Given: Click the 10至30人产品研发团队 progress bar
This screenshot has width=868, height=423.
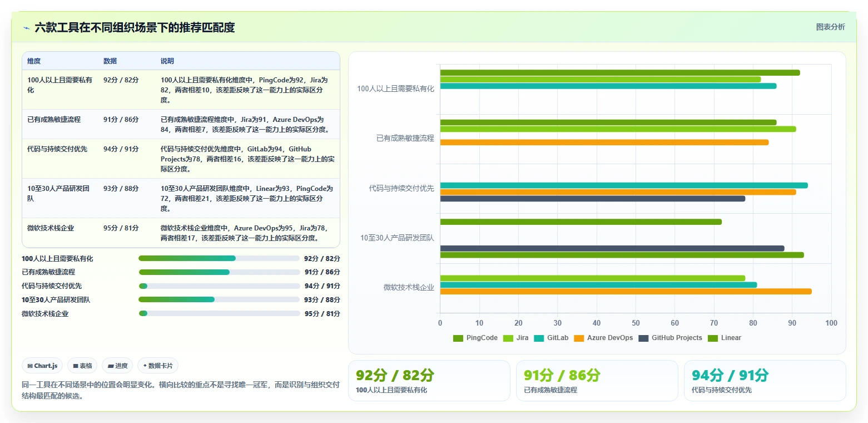Looking at the screenshot, I should [219, 299].
